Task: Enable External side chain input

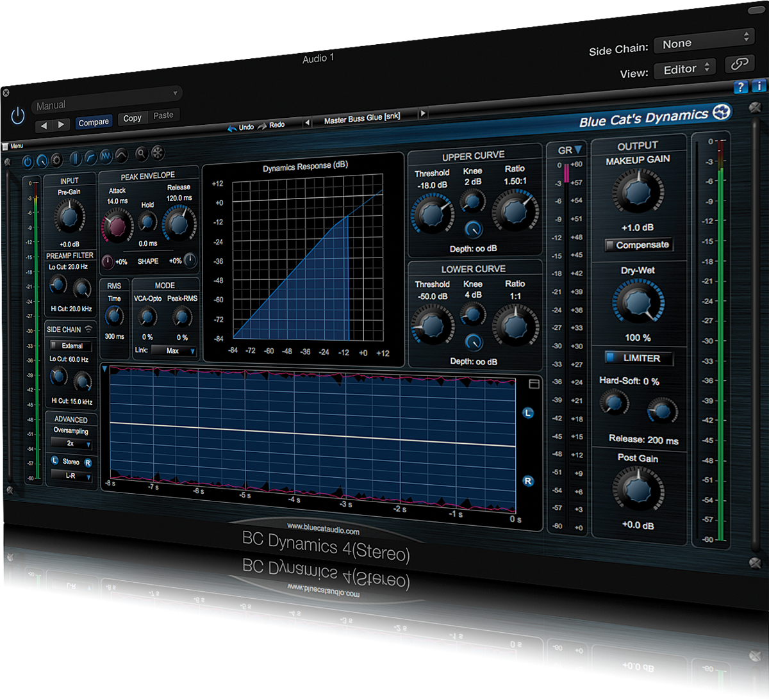Action: click(55, 346)
